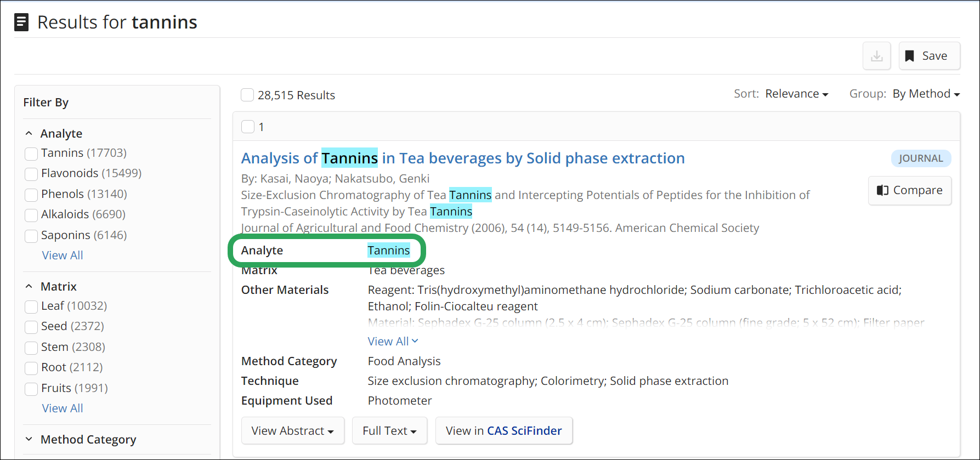Click View in CAS SciFinder button
This screenshot has height=460, width=980.
point(504,431)
